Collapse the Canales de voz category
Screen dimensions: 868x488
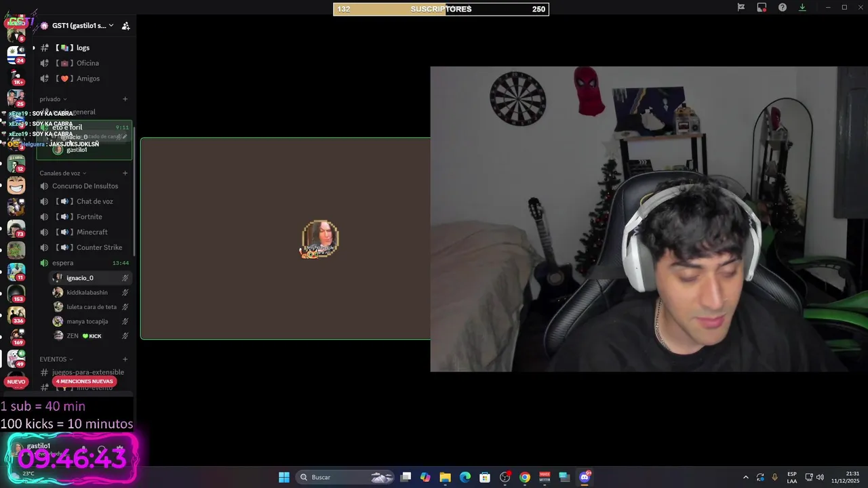62,173
